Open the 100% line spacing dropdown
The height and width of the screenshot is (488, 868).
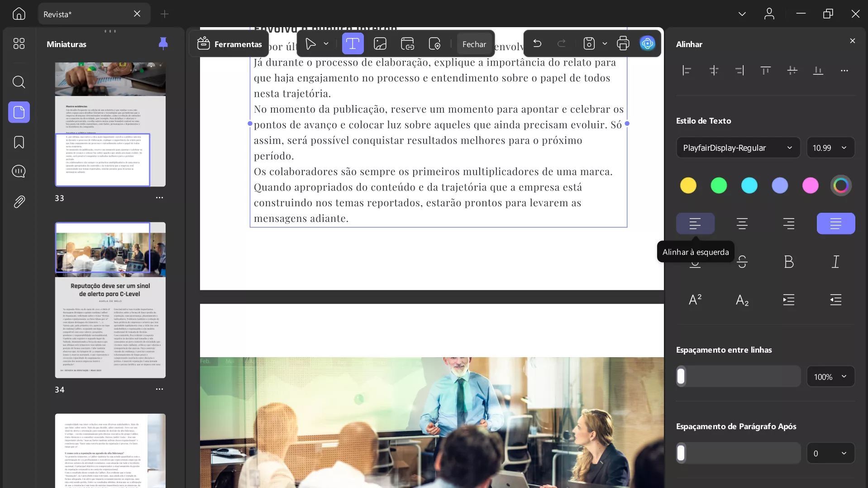[x=830, y=377]
